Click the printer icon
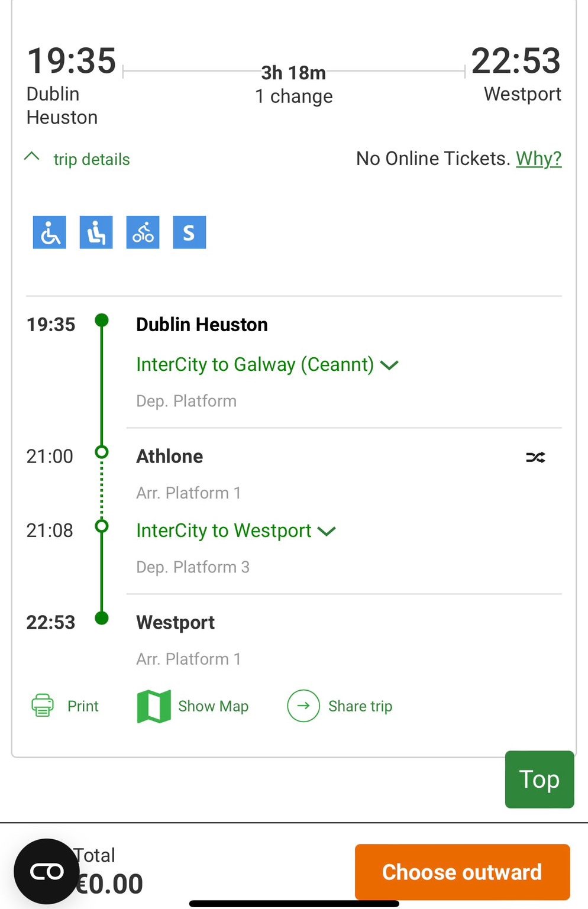This screenshot has height=909, width=588. [x=42, y=706]
